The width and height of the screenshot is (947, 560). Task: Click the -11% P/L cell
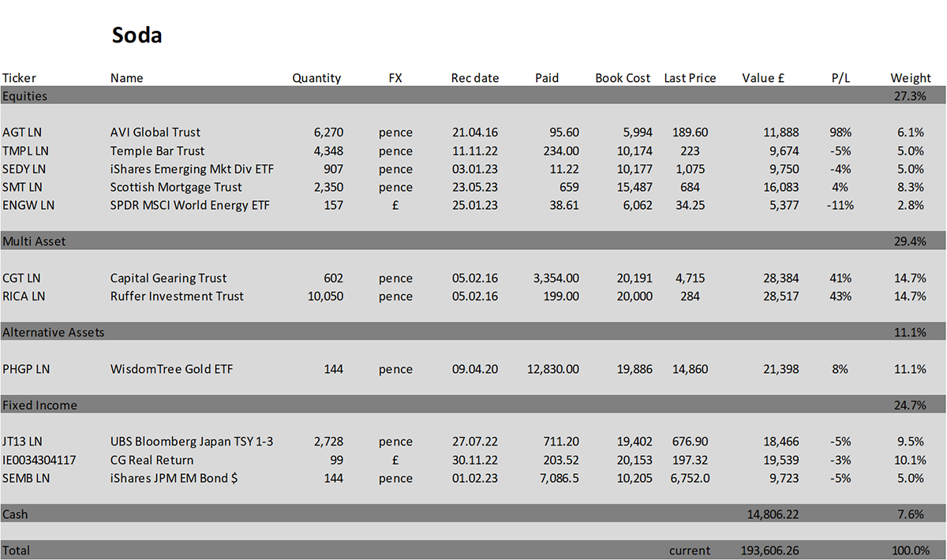(840, 205)
